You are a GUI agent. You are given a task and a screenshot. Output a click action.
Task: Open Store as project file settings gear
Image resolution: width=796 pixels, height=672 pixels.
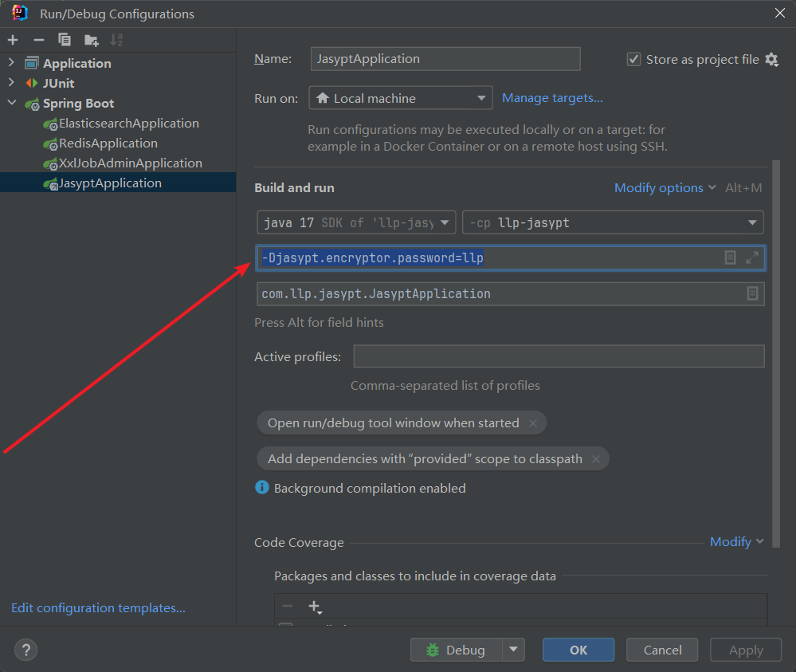click(771, 60)
